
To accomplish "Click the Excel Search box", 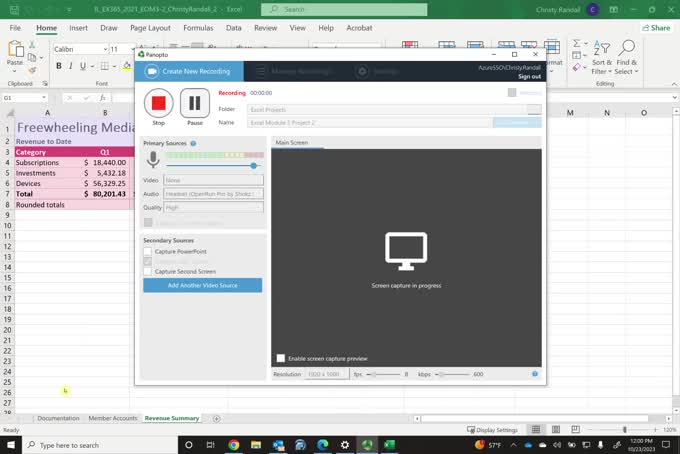I will click(344, 9).
